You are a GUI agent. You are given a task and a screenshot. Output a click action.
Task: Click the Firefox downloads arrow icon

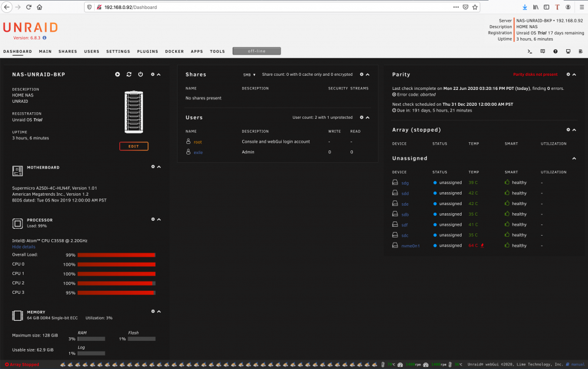pos(524,7)
